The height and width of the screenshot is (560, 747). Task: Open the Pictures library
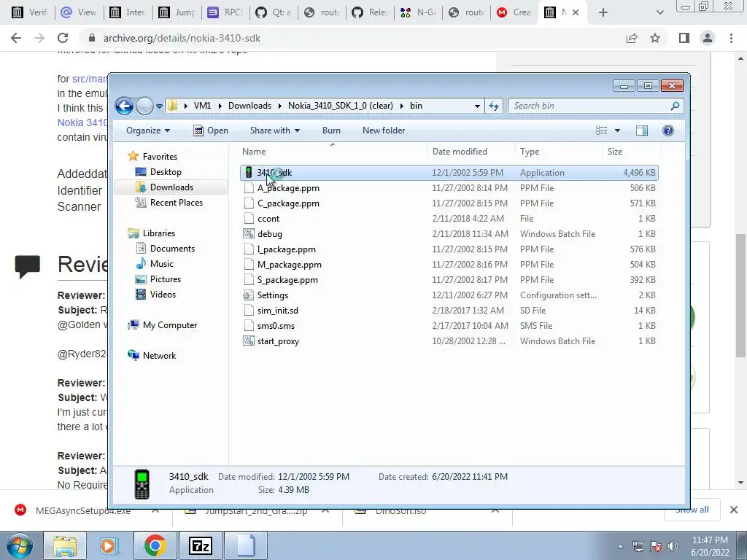(x=166, y=279)
